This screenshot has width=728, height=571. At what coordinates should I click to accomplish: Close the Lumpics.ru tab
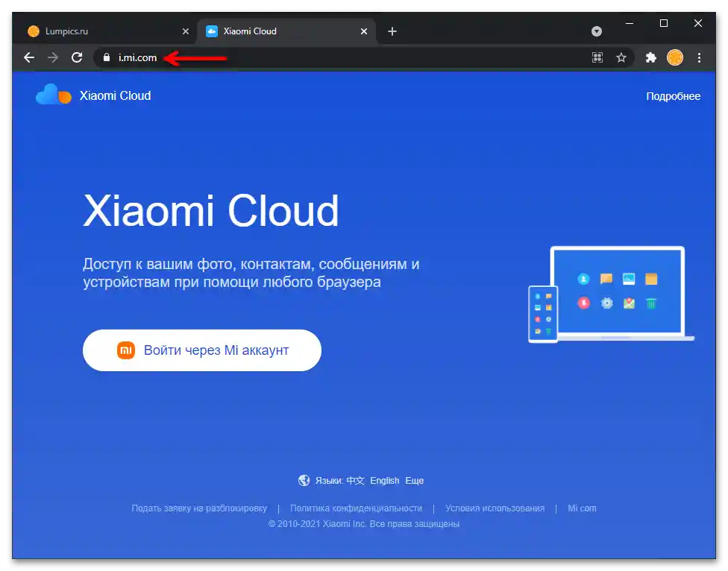click(x=186, y=31)
